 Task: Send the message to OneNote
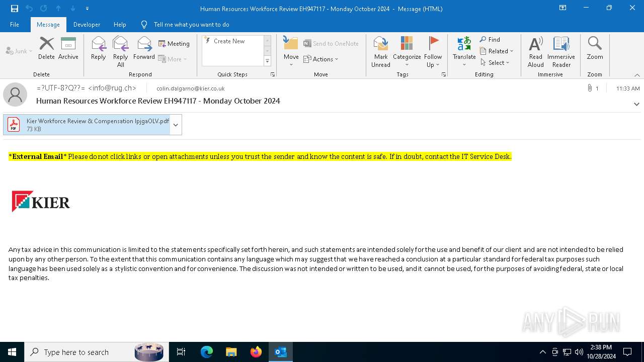(x=331, y=44)
